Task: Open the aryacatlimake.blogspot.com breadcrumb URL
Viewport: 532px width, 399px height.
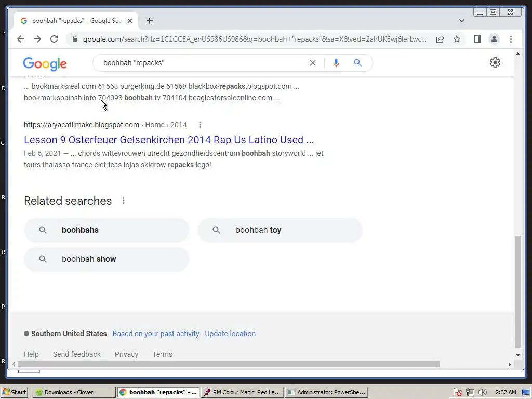Action: click(82, 125)
